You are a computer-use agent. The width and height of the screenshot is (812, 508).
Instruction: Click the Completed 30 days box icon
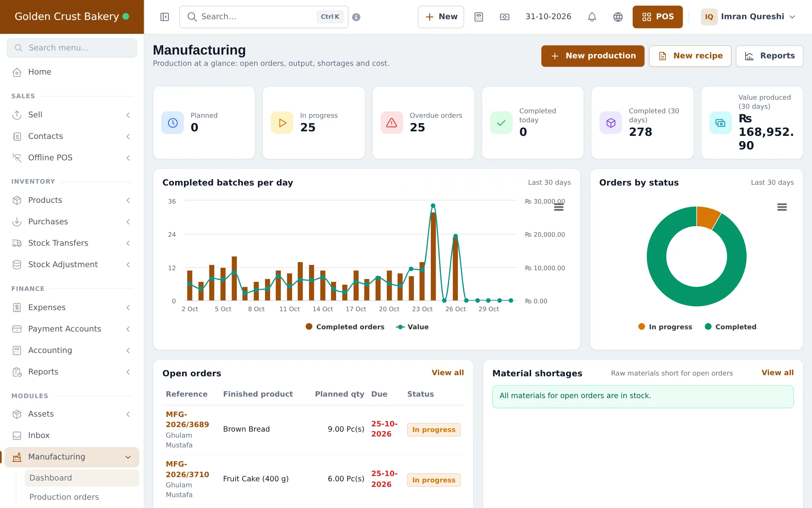click(x=611, y=123)
